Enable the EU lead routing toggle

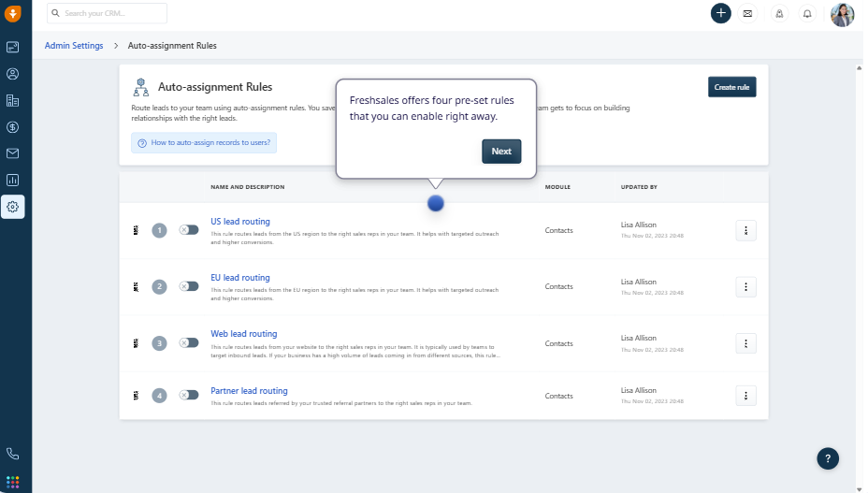[x=189, y=286]
